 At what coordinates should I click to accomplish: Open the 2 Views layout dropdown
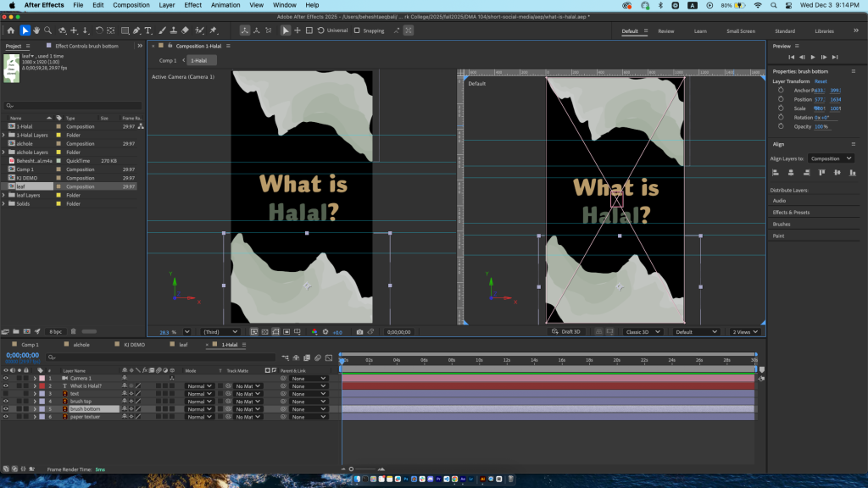(746, 332)
